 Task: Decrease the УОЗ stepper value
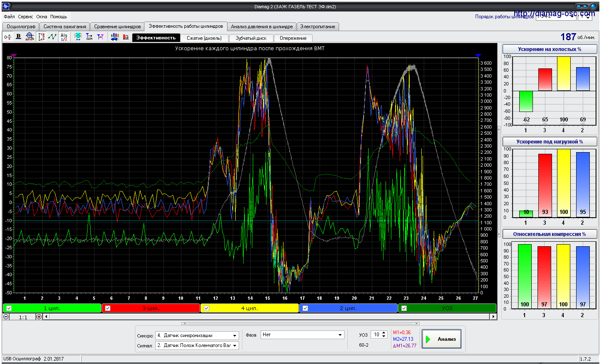click(x=384, y=337)
